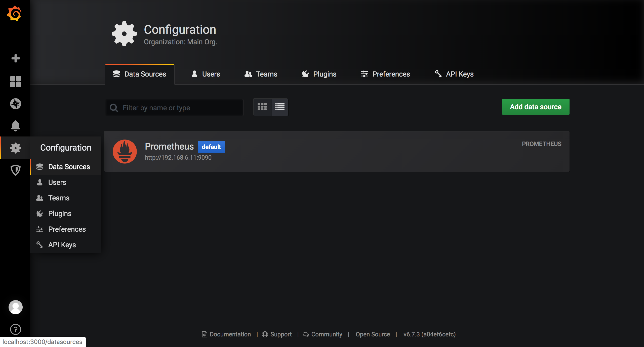The image size is (644, 347).
Task: Click the Help question mark icon
Action: click(15, 329)
